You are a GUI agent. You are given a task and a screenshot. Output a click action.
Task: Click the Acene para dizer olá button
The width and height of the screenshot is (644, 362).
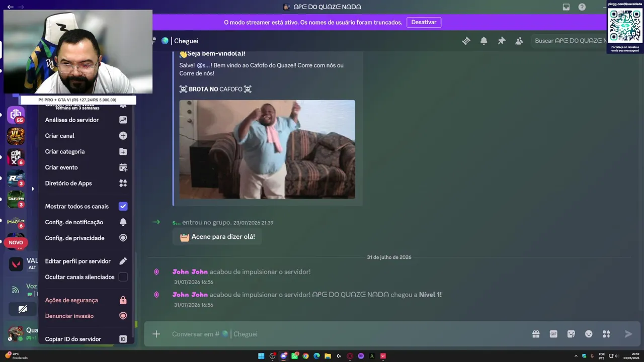point(217,237)
